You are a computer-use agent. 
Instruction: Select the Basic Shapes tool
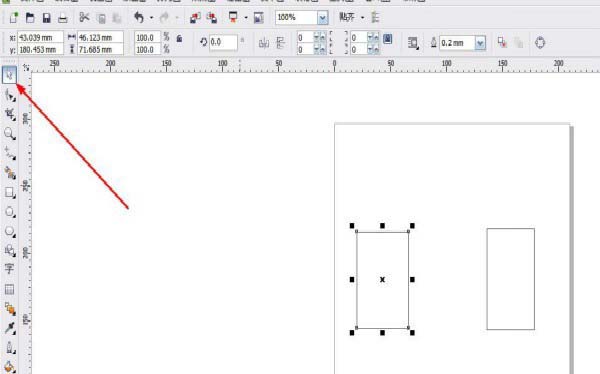pyautogui.click(x=10, y=251)
